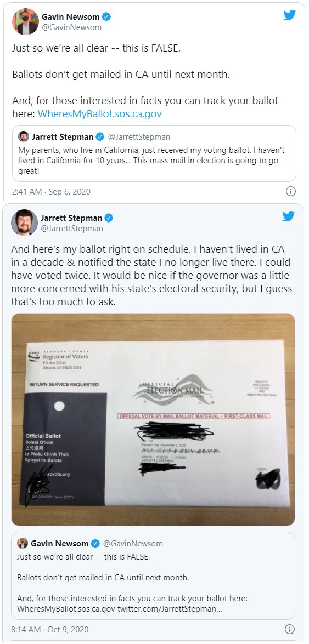Click Newsom's verified badge in top tweet

tap(106, 17)
